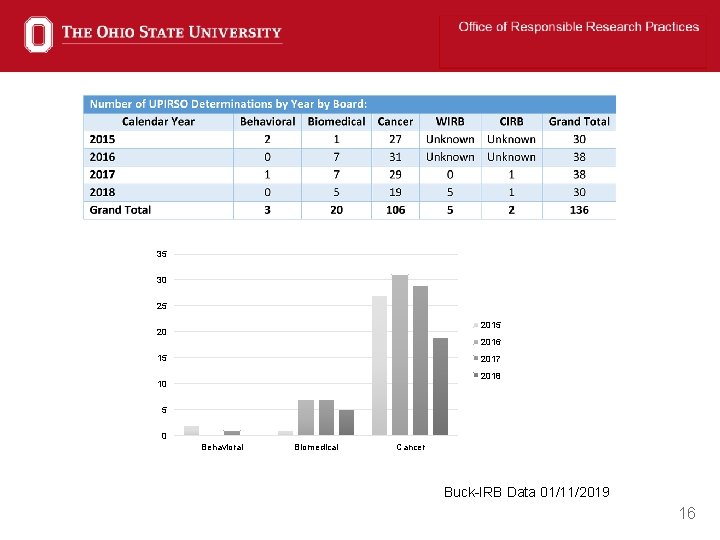Screen dimensions: 720x540
Task: Click the Behavioral chart axis category label
Action: (x=222, y=447)
